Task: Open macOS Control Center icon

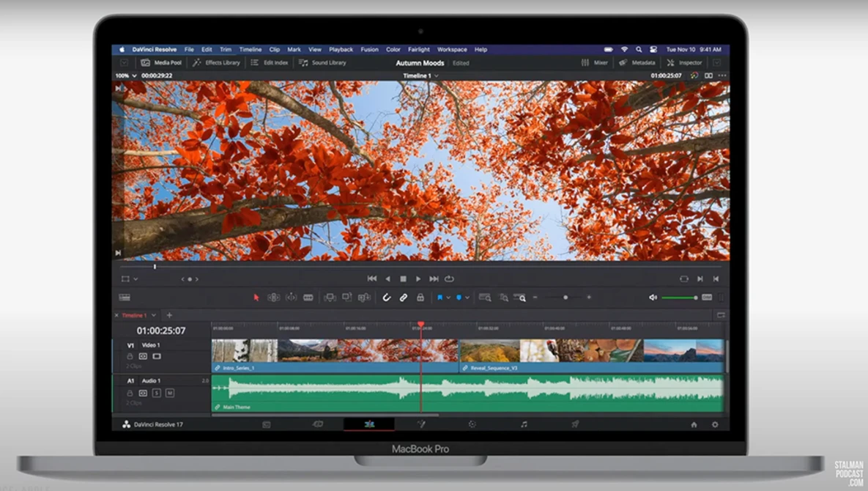Action: click(x=653, y=49)
